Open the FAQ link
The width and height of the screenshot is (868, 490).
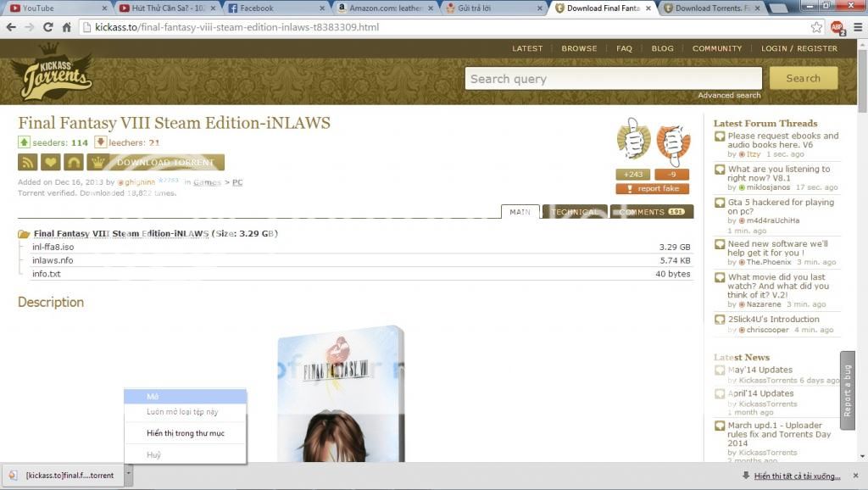click(x=624, y=48)
